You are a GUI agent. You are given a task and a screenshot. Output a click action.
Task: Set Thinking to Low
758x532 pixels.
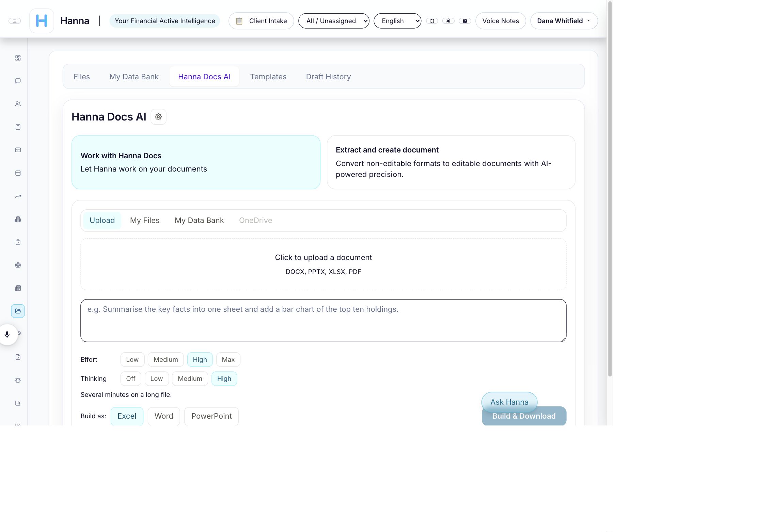click(157, 378)
